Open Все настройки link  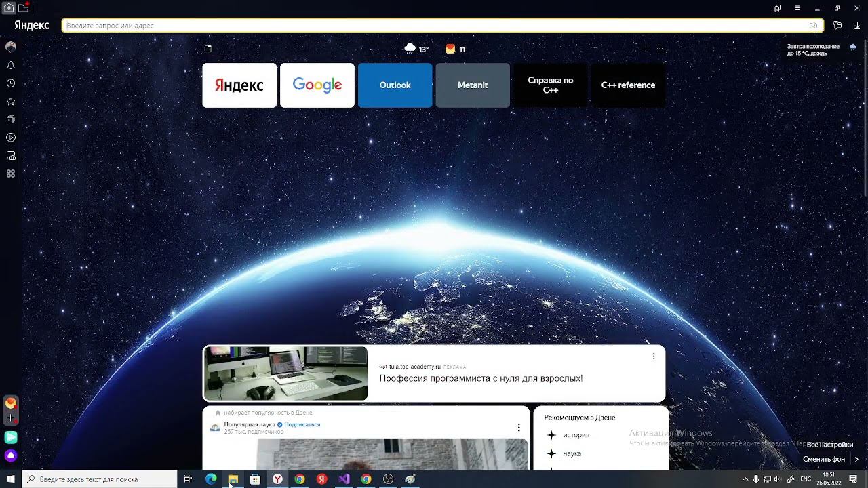(x=830, y=445)
